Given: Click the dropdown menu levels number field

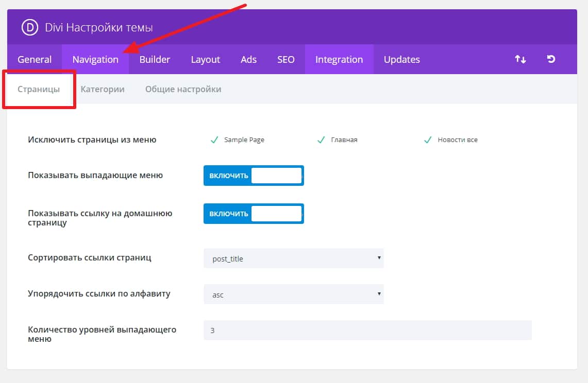Looking at the screenshot, I should [367, 330].
